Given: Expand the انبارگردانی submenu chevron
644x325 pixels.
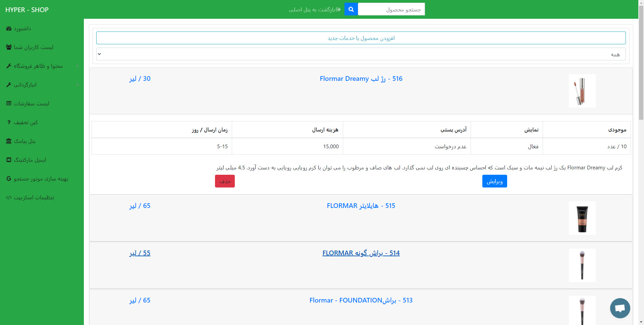Looking at the screenshot, I should click(77, 85).
